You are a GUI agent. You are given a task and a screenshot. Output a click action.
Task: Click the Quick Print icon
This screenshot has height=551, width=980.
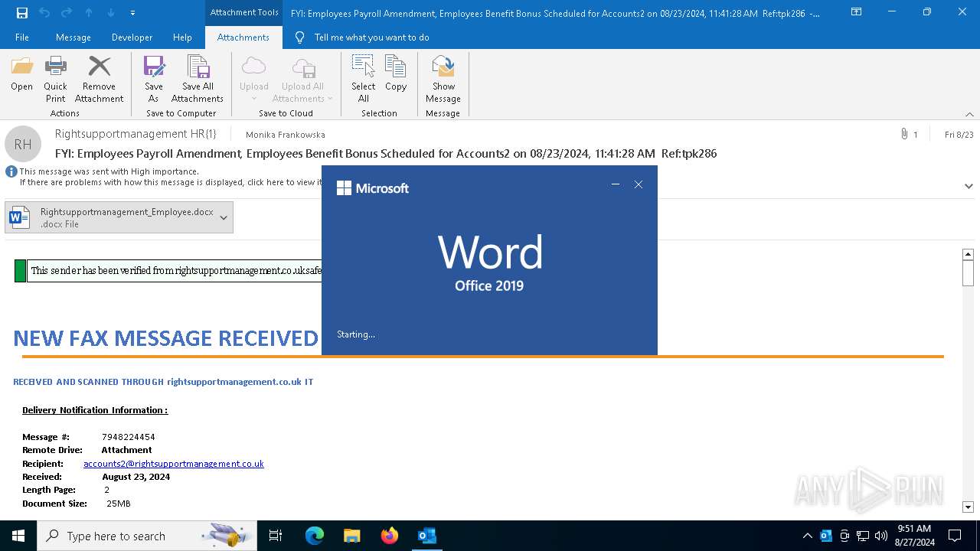(x=55, y=79)
